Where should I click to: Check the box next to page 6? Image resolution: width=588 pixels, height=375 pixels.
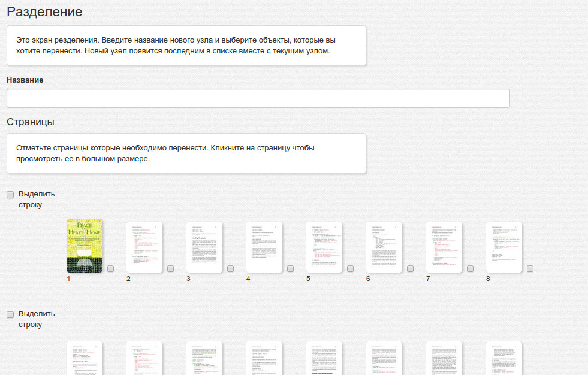point(411,269)
